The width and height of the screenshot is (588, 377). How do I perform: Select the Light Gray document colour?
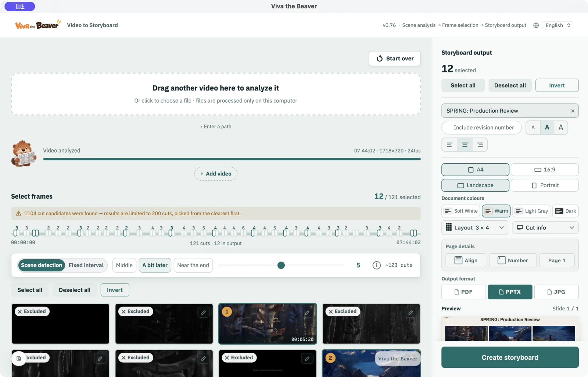point(531,211)
